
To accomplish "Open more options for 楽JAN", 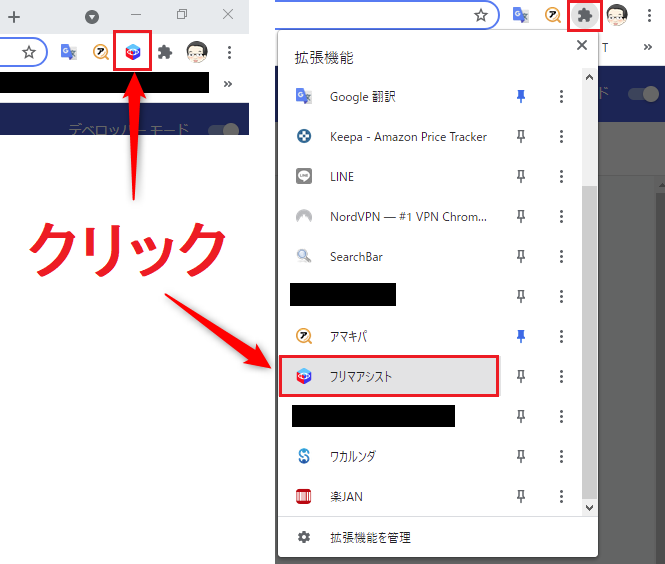I will coord(561,496).
